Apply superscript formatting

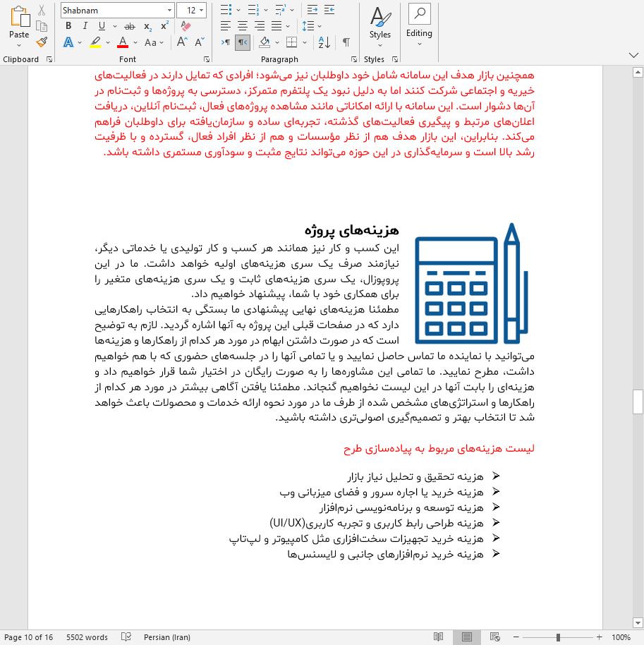click(164, 26)
